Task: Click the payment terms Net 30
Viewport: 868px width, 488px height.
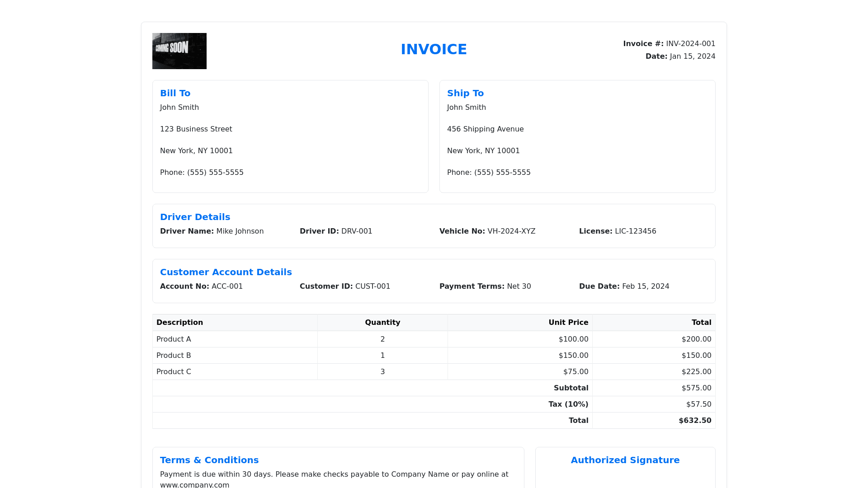Action: pos(519,286)
